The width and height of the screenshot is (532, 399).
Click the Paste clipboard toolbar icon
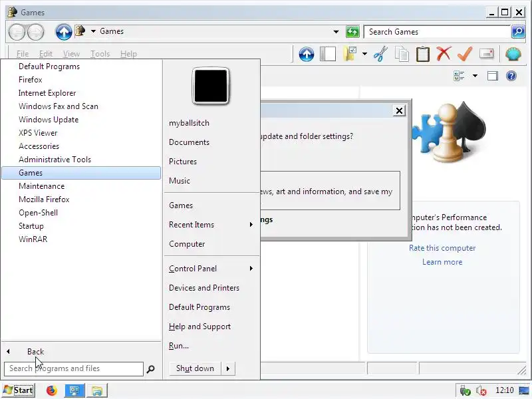(423, 54)
